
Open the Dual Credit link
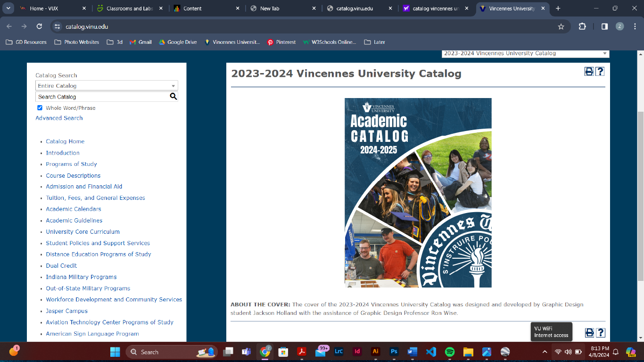[x=61, y=265]
